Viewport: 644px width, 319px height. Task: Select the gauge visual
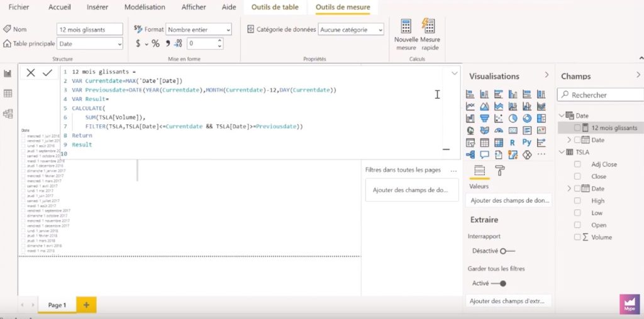coord(499,131)
